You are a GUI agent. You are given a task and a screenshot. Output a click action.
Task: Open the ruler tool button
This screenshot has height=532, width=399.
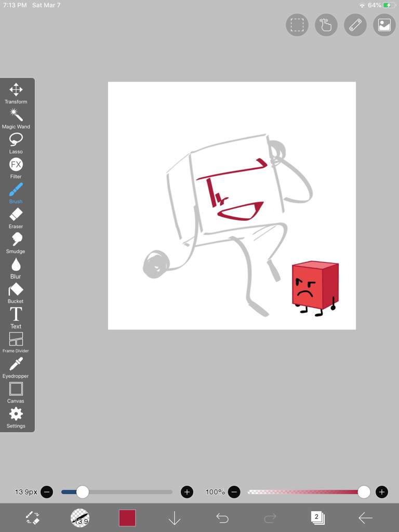tap(355, 25)
